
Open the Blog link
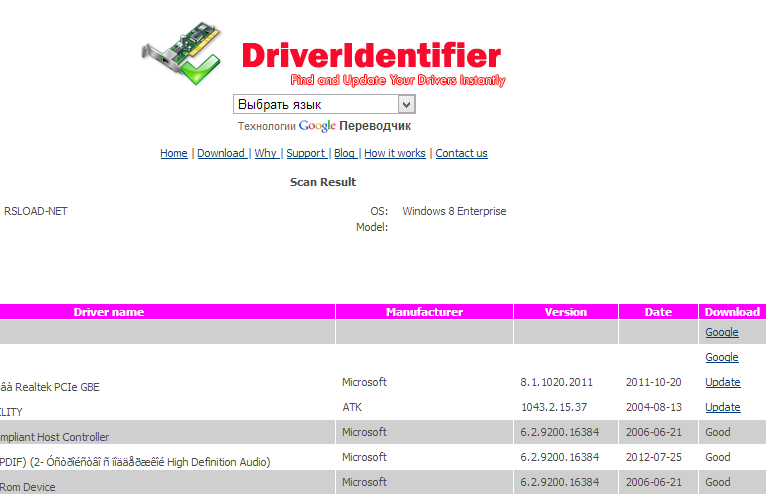(345, 153)
